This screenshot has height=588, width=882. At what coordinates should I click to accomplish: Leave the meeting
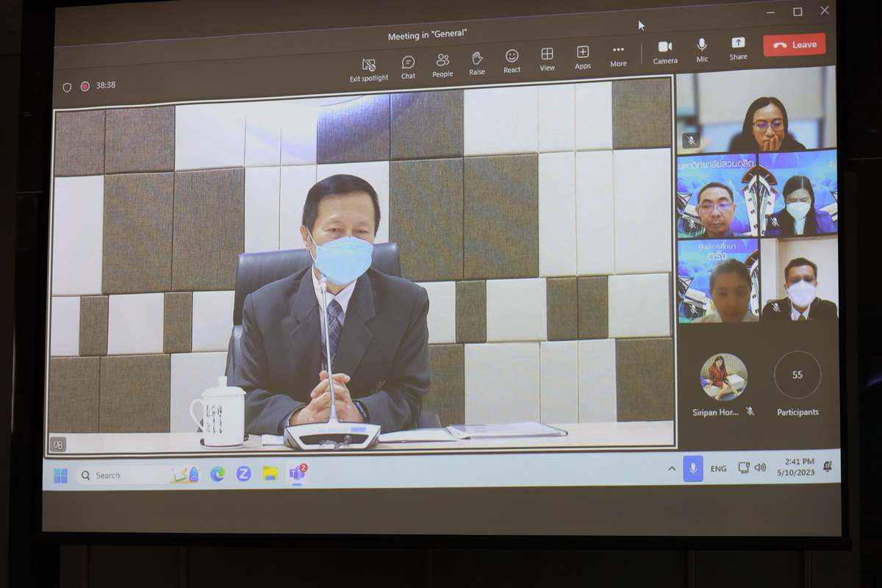point(794,44)
